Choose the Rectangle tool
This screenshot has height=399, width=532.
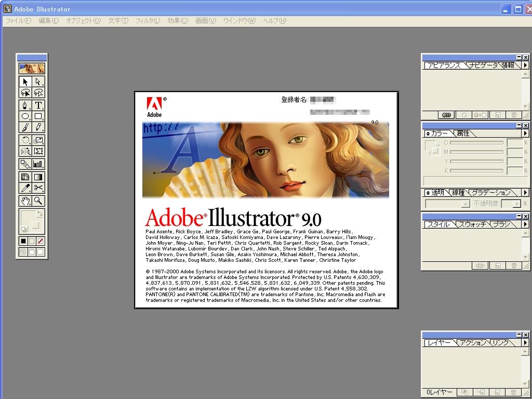(x=38, y=116)
